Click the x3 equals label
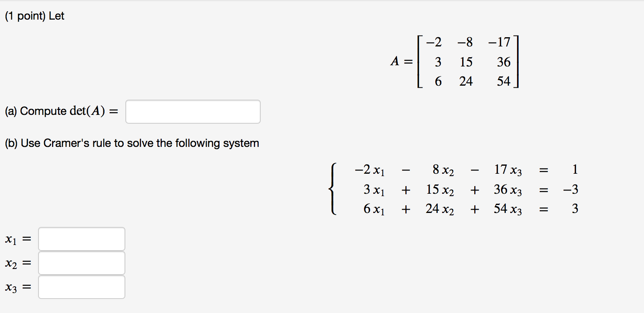 (17, 287)
